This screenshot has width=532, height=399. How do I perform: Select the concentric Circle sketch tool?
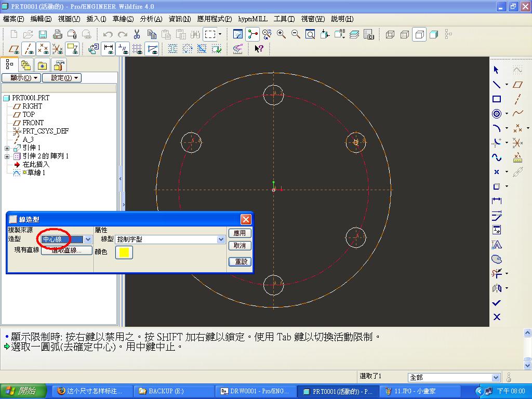coord(496,114)
